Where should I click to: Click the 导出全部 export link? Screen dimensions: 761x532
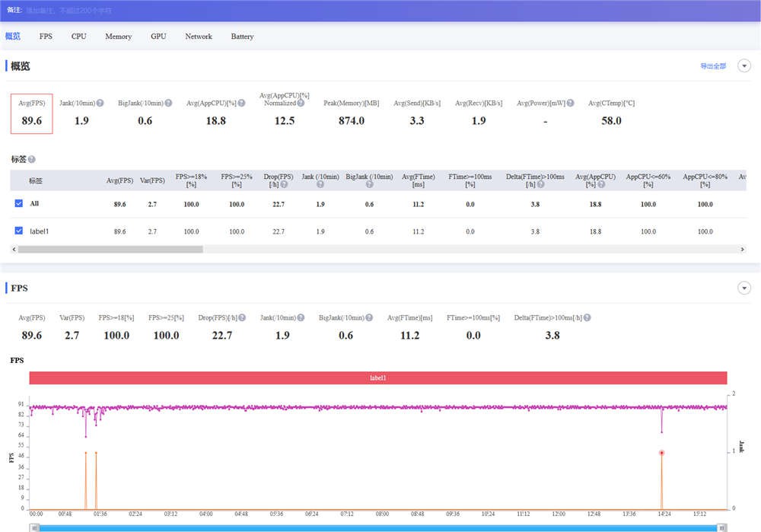coord(713,66)
